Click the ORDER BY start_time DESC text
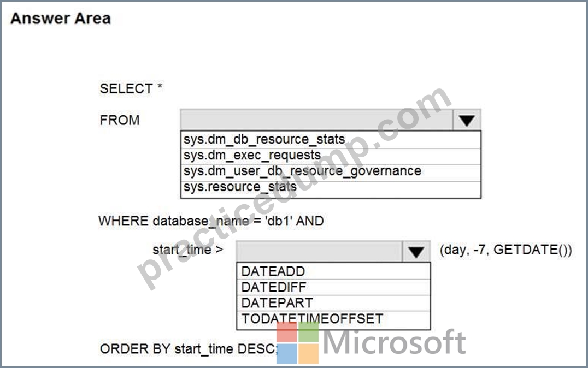588x368 pixels. (189, 349)
